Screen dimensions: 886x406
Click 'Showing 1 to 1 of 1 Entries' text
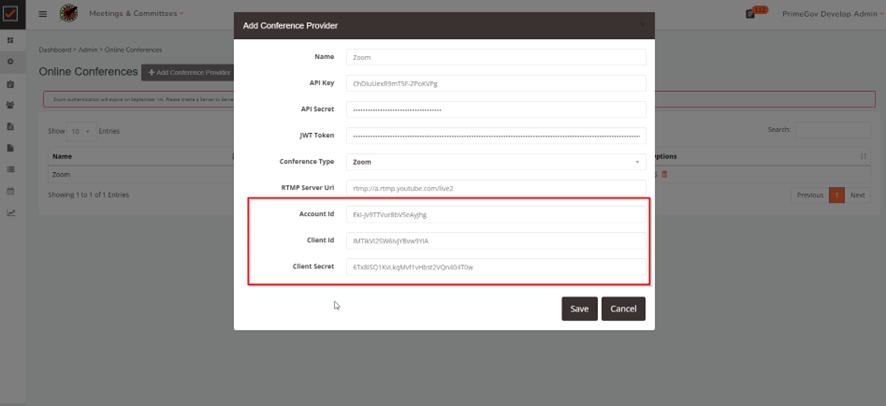click(89, 195)
